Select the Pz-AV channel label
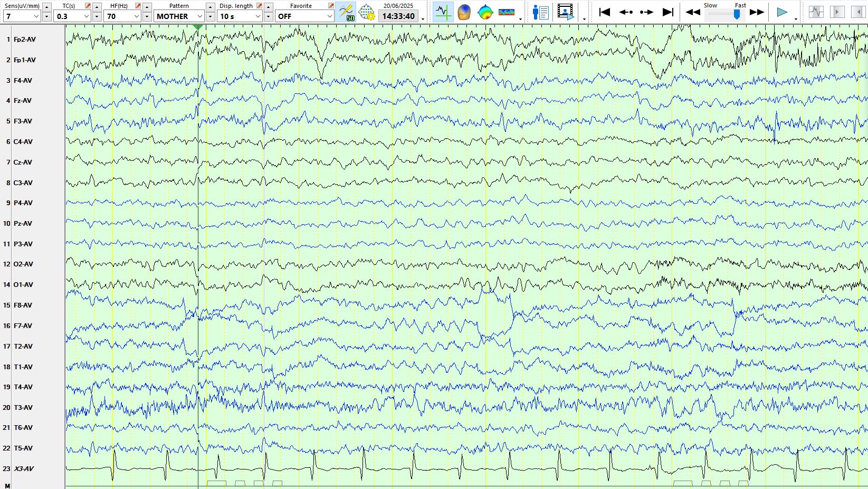 click(x=23, y=224)
